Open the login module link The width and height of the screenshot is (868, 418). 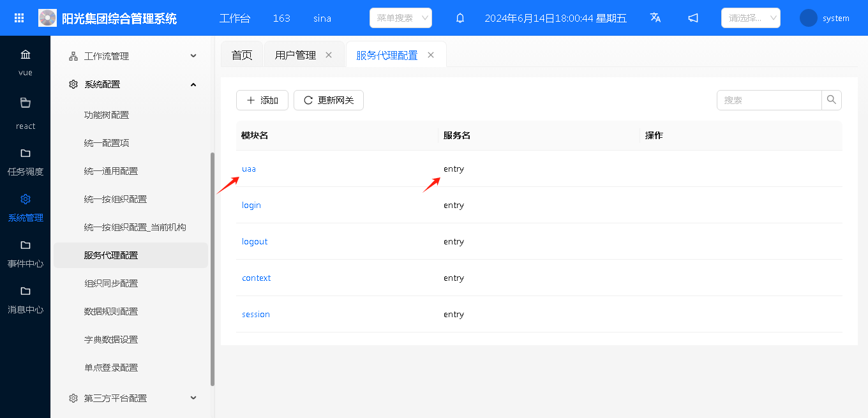[251, 205]
